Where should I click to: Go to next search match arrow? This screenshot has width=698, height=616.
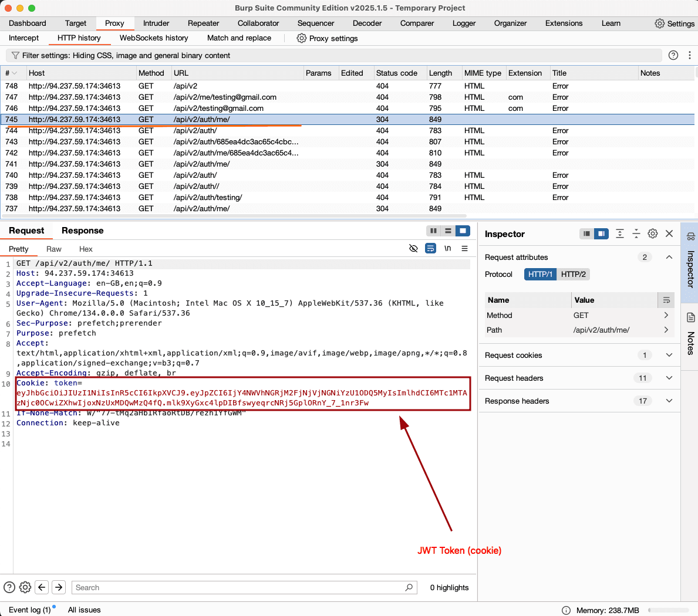tap(59, 587)
